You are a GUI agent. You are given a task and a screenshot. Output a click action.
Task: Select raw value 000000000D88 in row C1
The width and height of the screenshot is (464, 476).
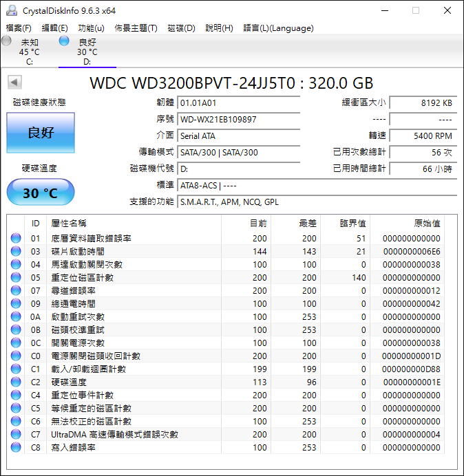(x=411, y=369)
